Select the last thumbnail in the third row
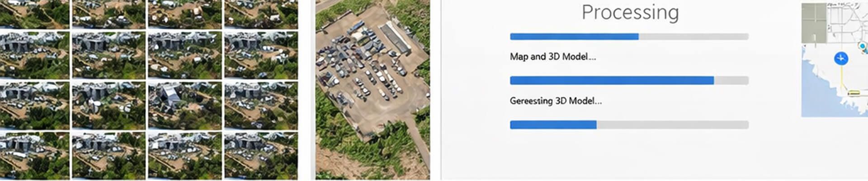This screenshot has width=868, height=181. [261, 105]
